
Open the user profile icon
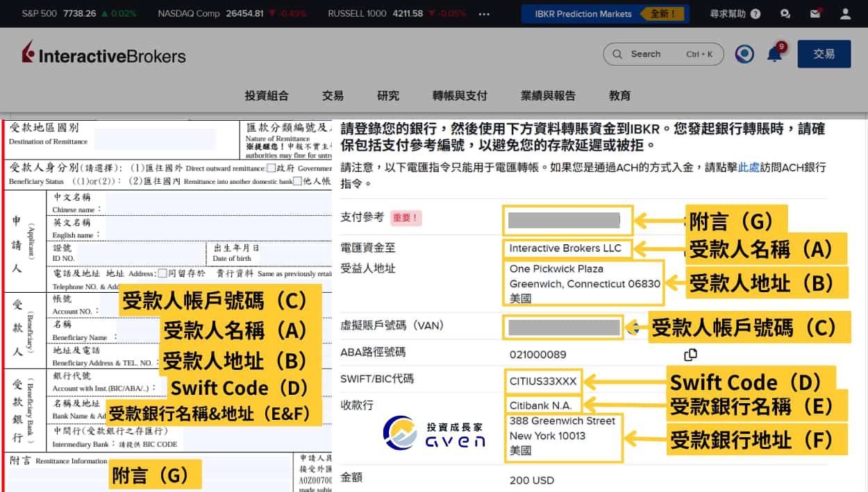pyautogui.click(x=845, y=14)
